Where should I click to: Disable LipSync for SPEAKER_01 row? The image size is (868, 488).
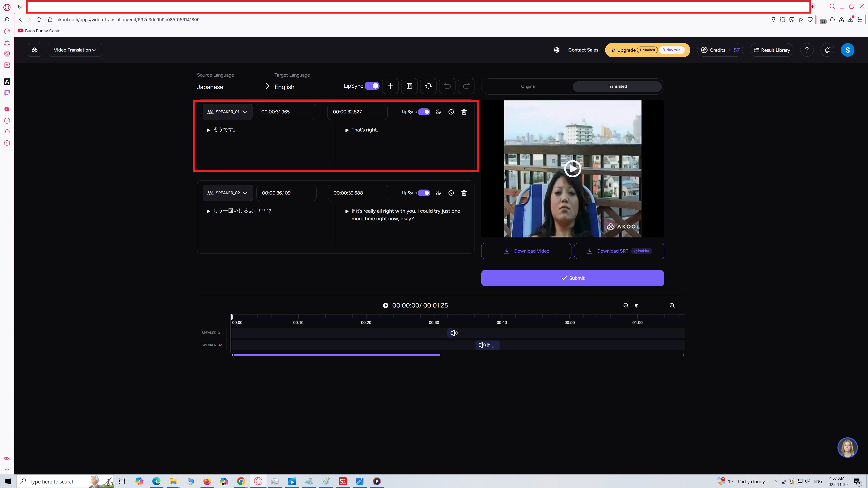pos(424,111)
